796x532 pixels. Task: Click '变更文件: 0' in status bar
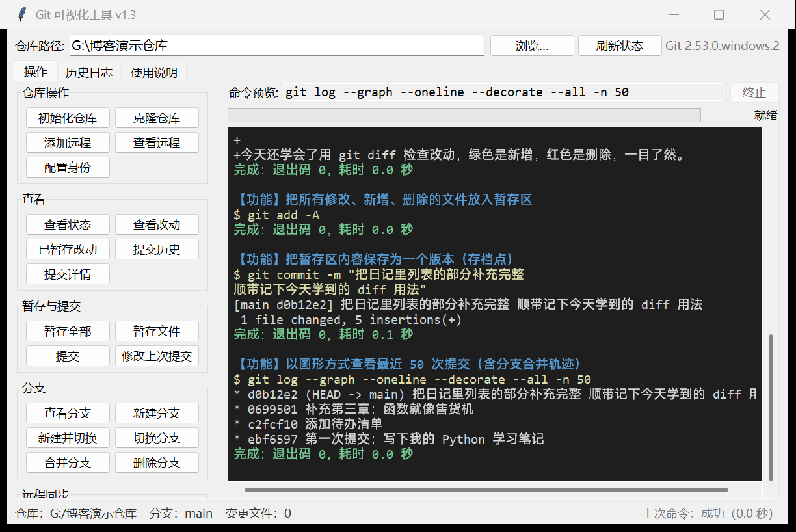tap(258, 514)
